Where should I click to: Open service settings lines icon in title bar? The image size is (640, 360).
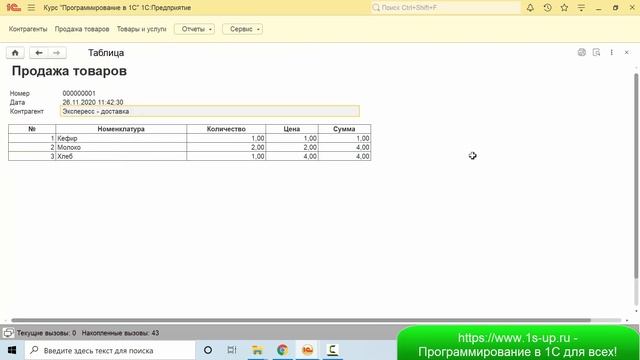point(581,7)
